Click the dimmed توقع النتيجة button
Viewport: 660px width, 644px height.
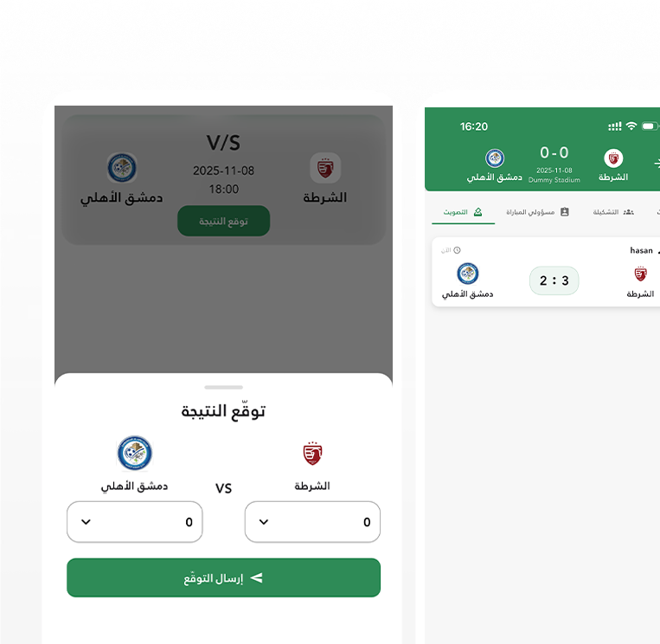click(223, 221)
